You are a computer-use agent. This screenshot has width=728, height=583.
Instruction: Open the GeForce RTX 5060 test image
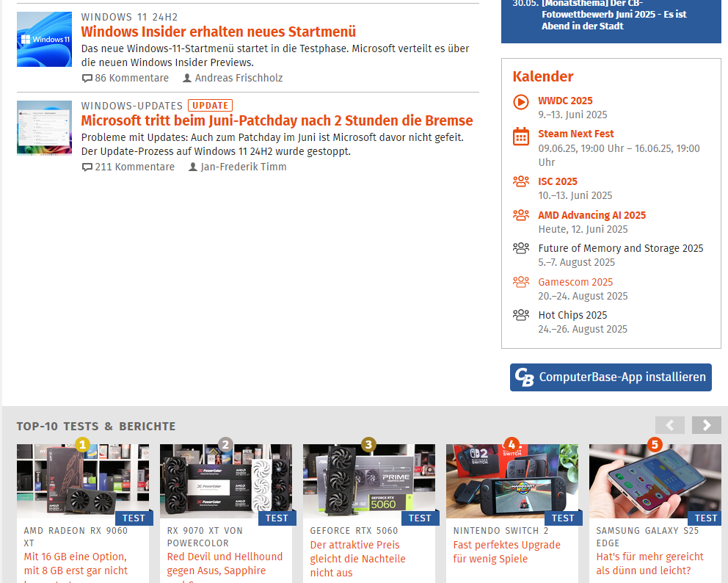click(x=369, y=481)
